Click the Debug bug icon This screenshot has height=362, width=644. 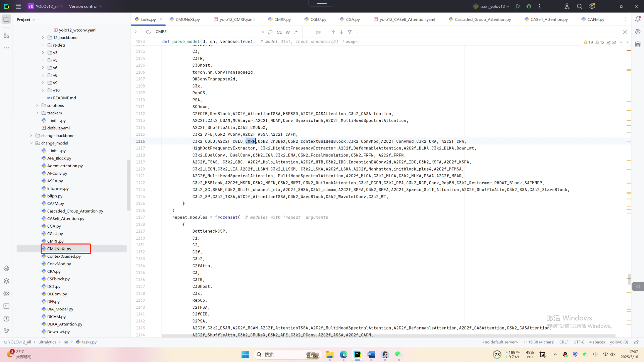[529, 6]
